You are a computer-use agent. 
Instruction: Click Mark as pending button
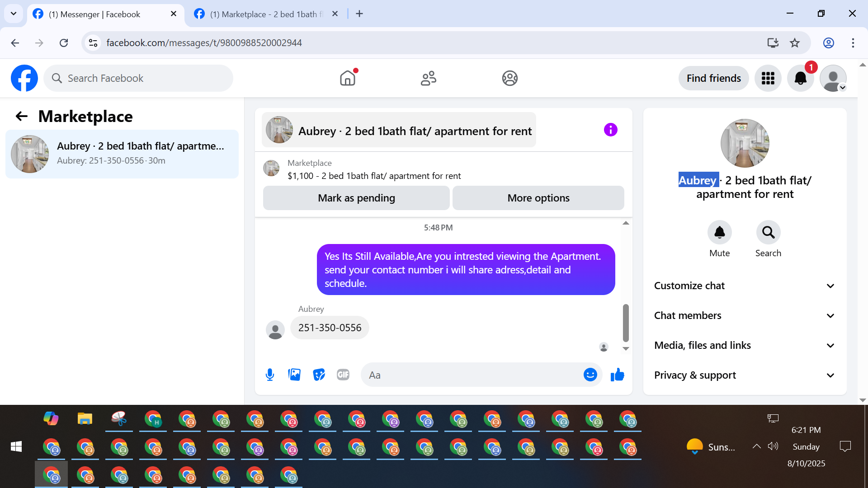coord(356,198)
